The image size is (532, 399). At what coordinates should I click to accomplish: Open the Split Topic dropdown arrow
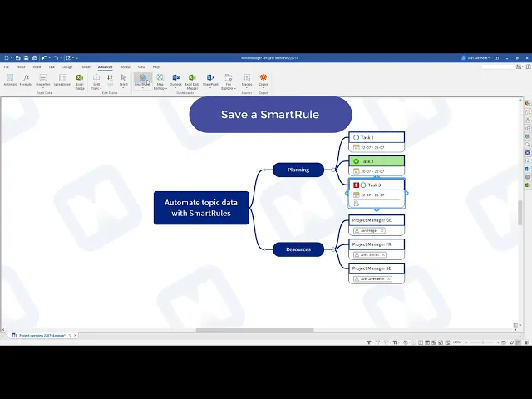pyautogui.click(x=101, y=89)
